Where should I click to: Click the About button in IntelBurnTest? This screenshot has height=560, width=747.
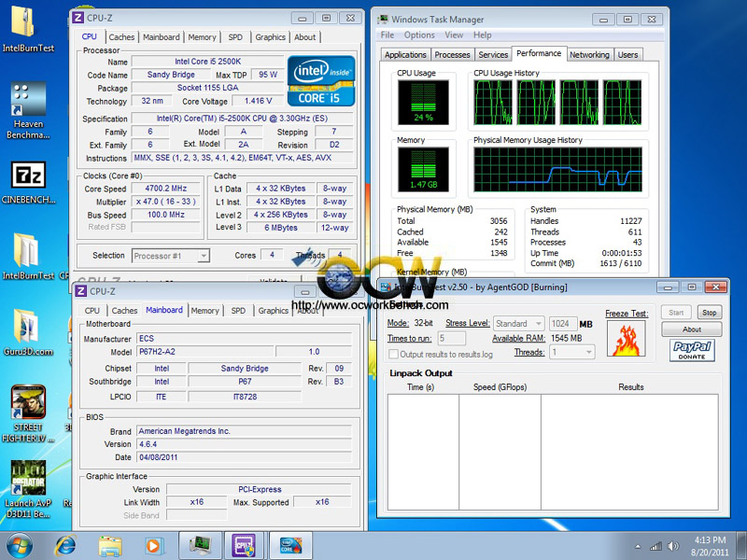pyautogui.click(x=692, y=329)
